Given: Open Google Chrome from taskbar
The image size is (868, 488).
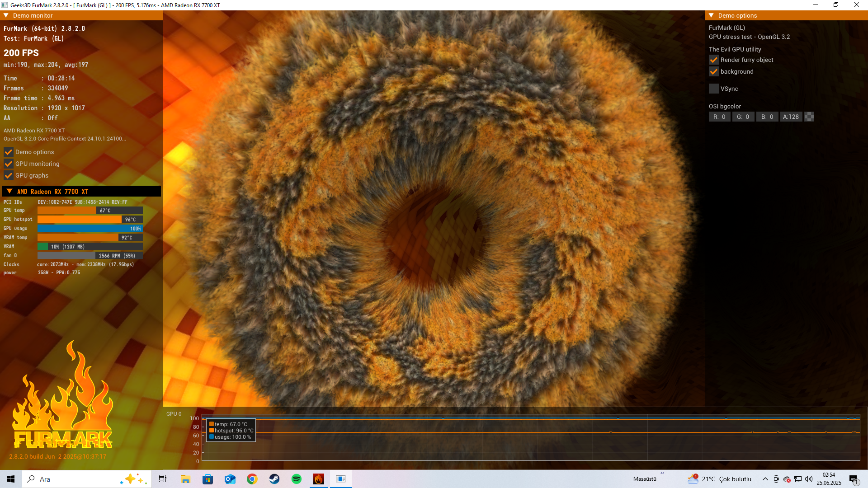Looking at the screenshot, I should 252,479.
